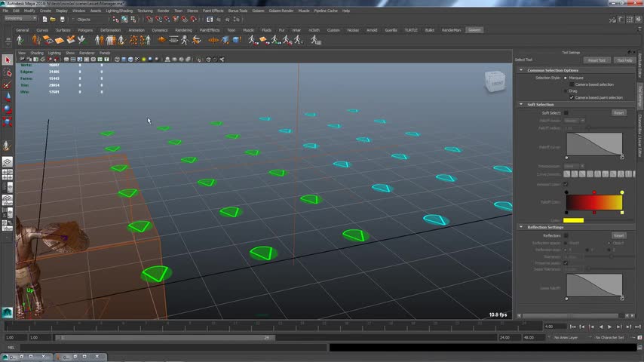Enable the Reflection checkbox
Image resolution: width=644 pixels, height=362 pixels.
[x=566, y=235]
